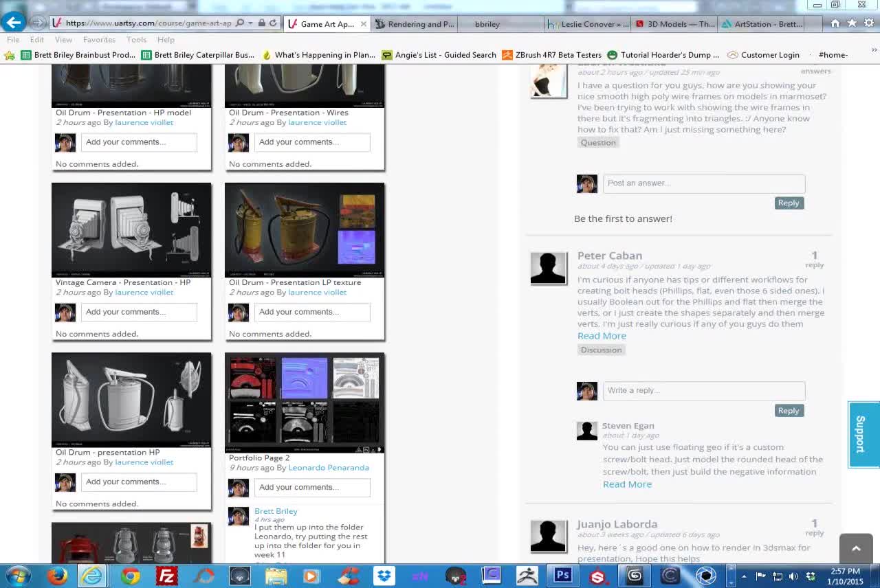This screenshot has width=880, height=588.
Task: Click the Question tag label
Action: [598, 142]
